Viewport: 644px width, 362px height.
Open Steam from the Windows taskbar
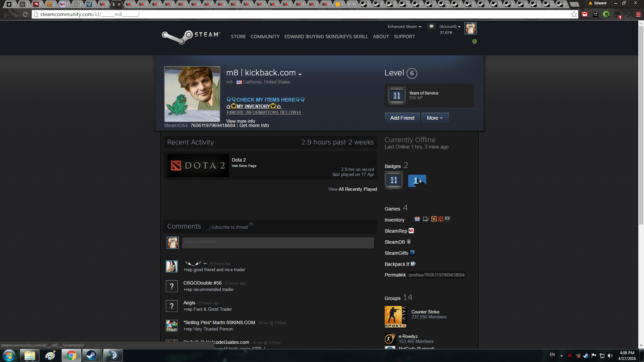pyautogui.click(x=91, y=355)
